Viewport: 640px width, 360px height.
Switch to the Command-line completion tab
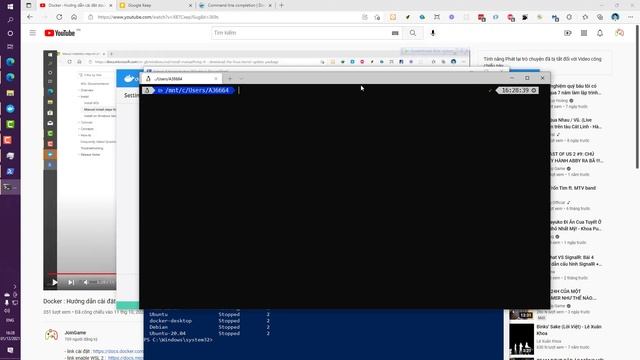point(236,5)
